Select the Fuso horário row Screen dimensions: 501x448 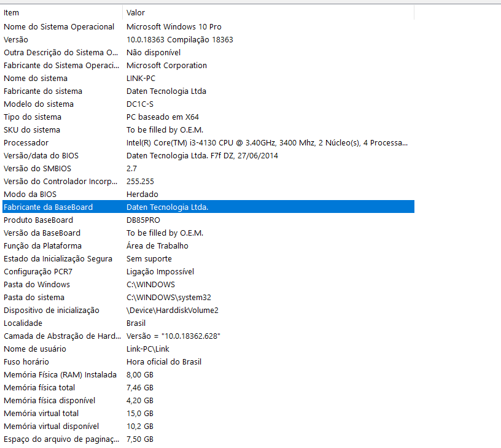coord(208,362)
